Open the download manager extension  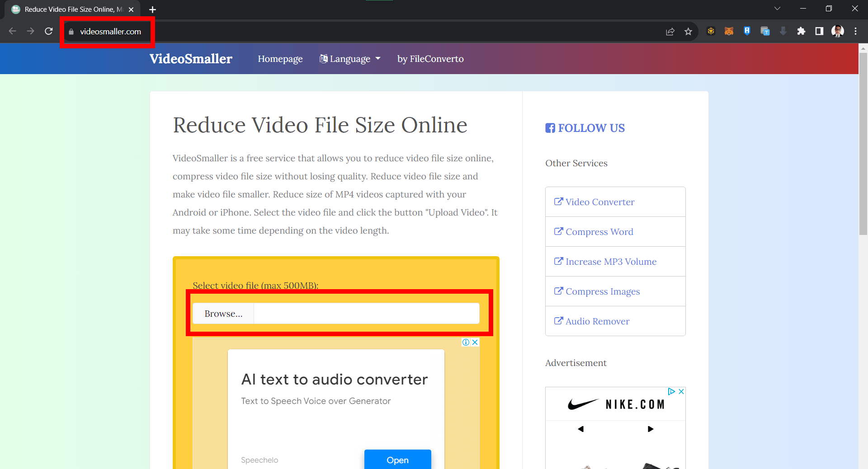pyautogui.click(x=783, y=31)
